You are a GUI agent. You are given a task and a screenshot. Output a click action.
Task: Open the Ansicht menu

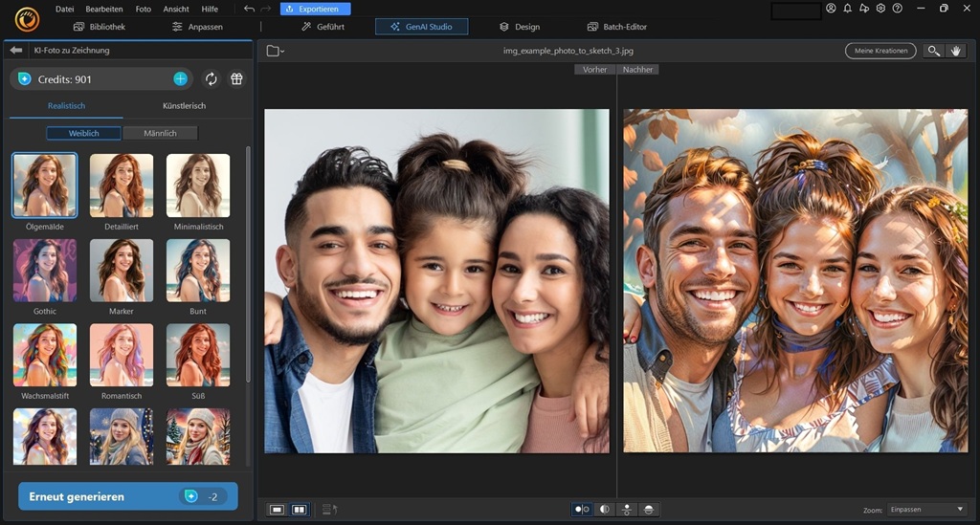[x=175, y=9]
